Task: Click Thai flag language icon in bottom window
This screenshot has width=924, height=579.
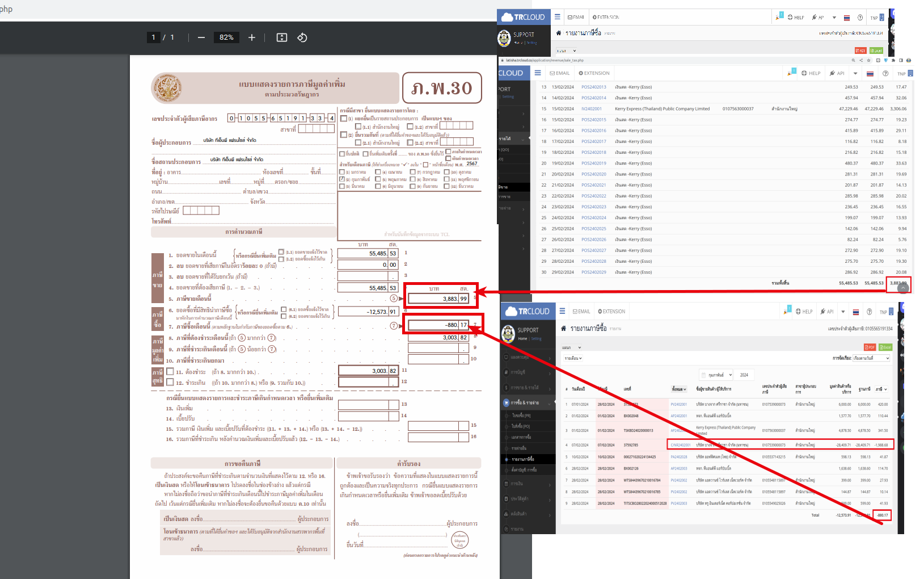Action: point(855,312)
